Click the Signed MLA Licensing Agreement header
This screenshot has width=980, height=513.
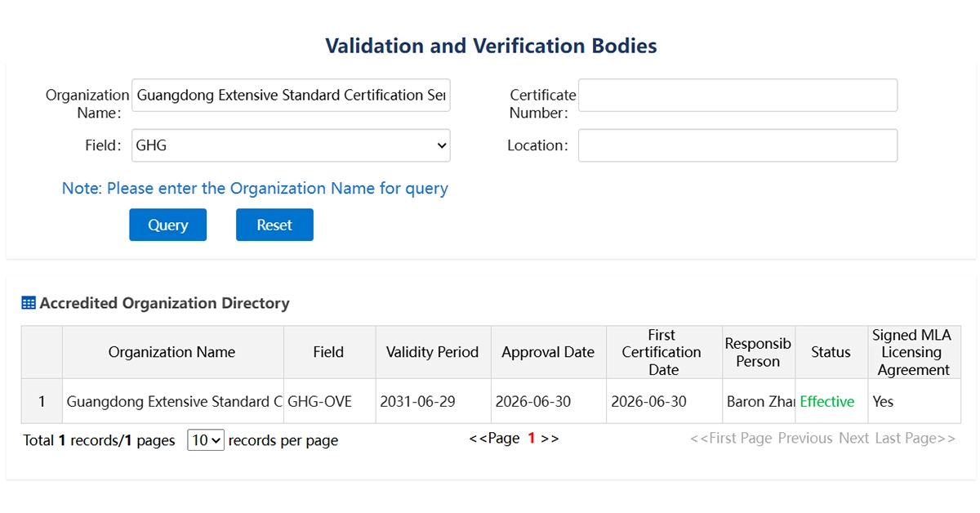click(x=913, y=352)
